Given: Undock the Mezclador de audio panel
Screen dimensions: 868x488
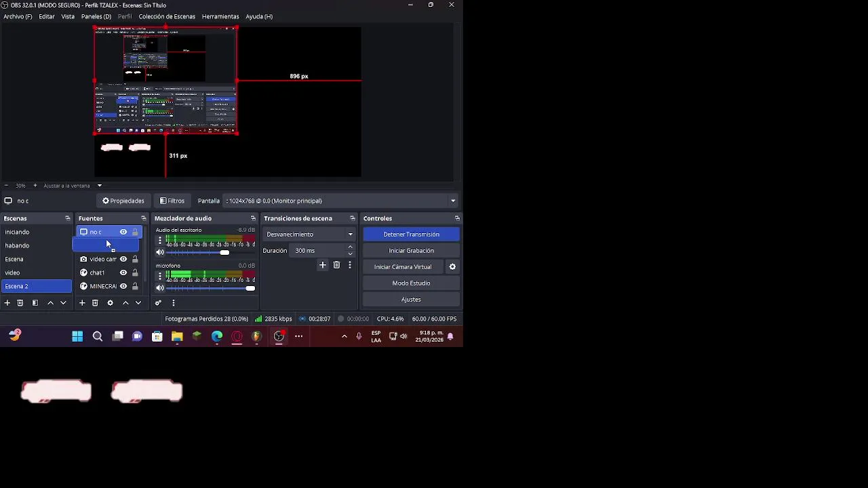Looking at the screenshot, I should 253,218.
